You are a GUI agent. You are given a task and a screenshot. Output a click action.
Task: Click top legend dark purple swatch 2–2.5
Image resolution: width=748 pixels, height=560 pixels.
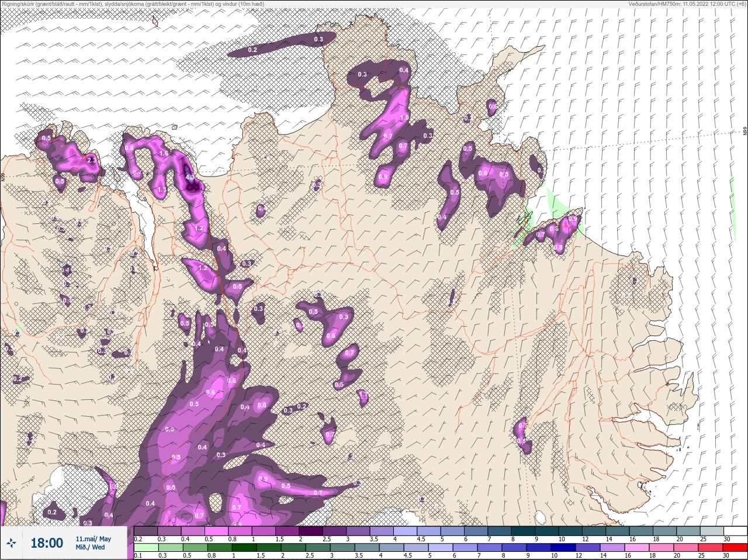tap(312, 531)
